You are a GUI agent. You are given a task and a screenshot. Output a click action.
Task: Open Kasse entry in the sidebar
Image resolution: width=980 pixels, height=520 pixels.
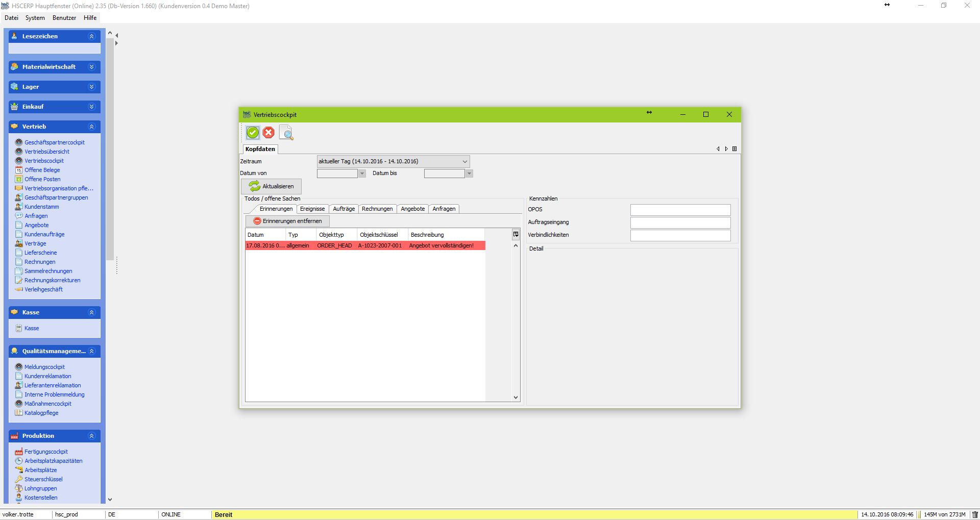click(32, 328)
